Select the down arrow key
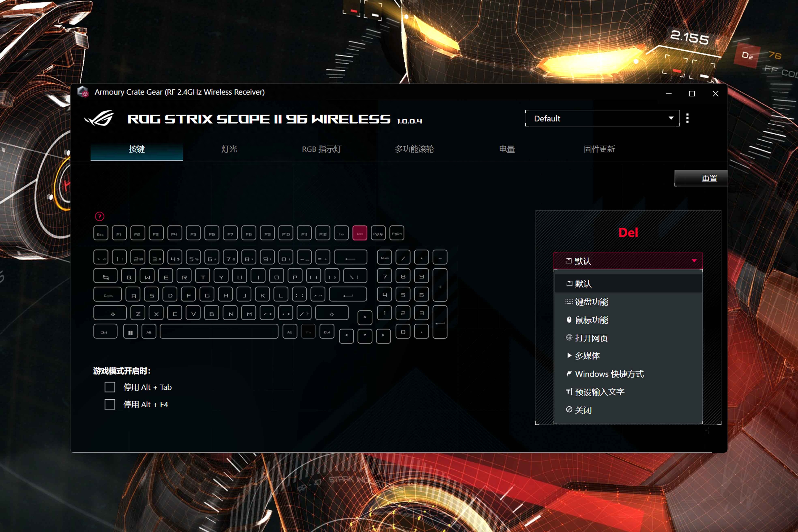Viewport: 798px width, 532px height. pyautogui.click(x=365, y=336)
